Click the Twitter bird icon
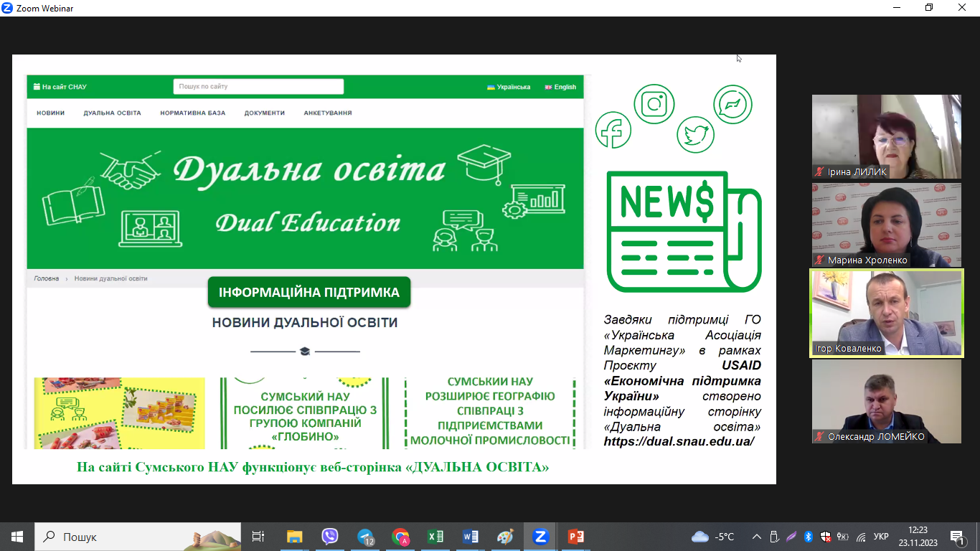The image size is (980, 551). [x=695, y=134]
